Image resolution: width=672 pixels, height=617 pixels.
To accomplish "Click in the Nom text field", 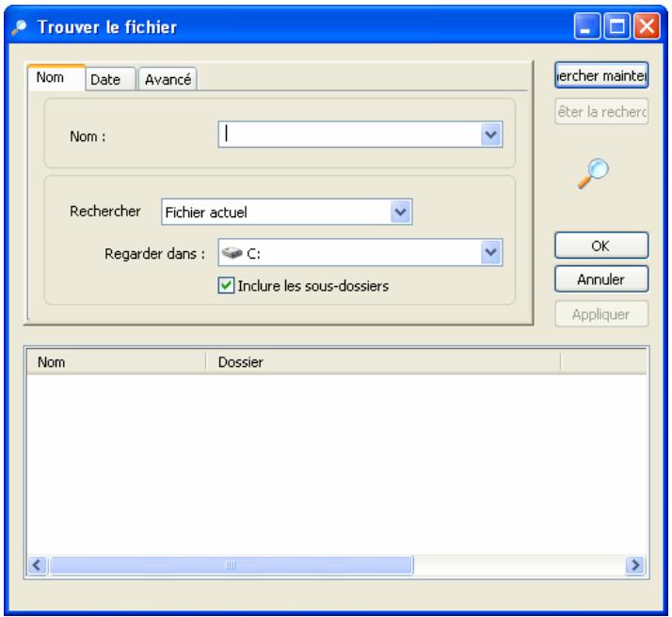I will (350, 134).
